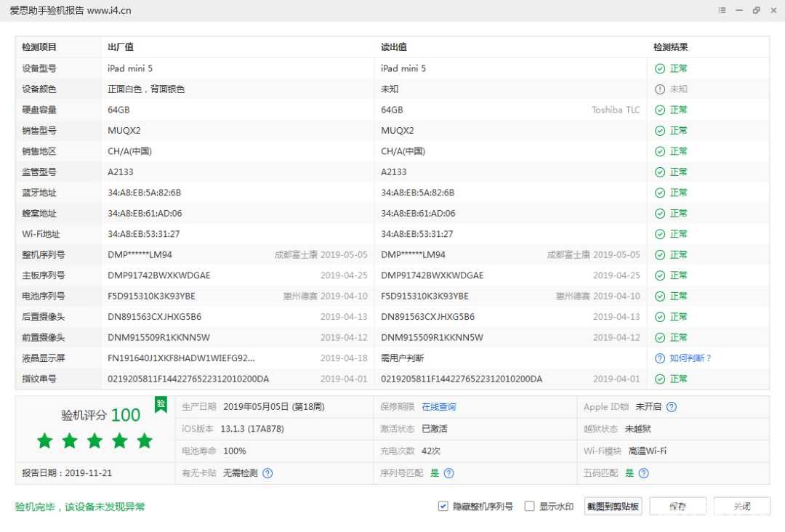Select charge count 42次
This screenshot has width=785, height=532.
431,451
